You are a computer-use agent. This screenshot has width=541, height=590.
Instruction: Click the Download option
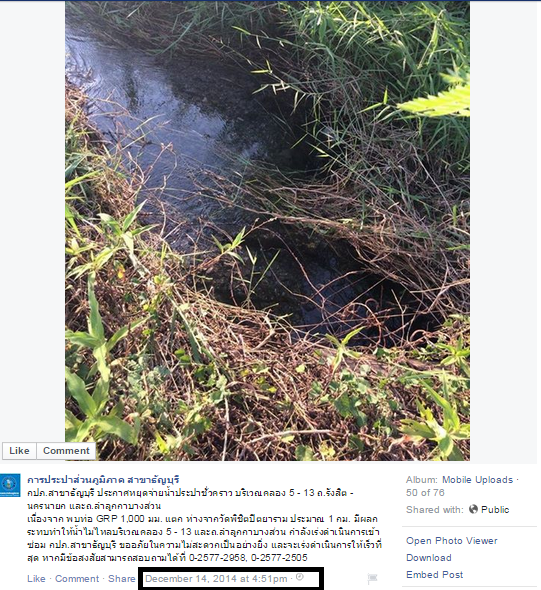(429, 558)
